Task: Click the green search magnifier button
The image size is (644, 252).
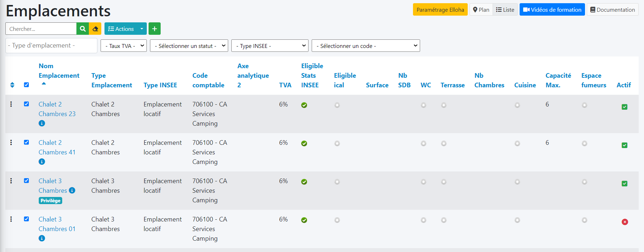Action: point(82,29)
